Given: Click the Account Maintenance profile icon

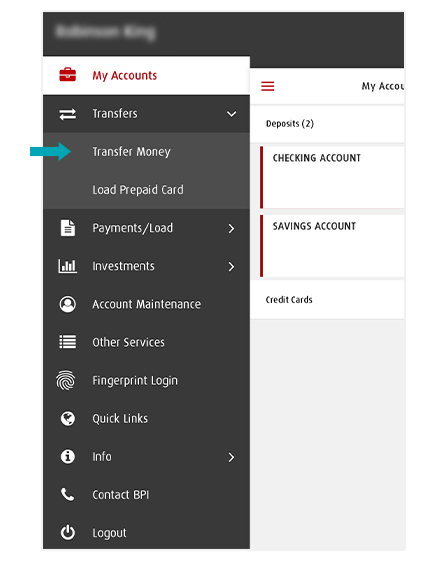Looking at the screenshot, I should 67,304.
